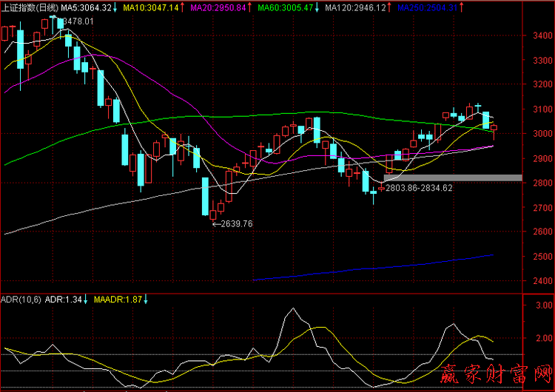Click the green MA60:3005.47 label

click(x=286, y=7)
